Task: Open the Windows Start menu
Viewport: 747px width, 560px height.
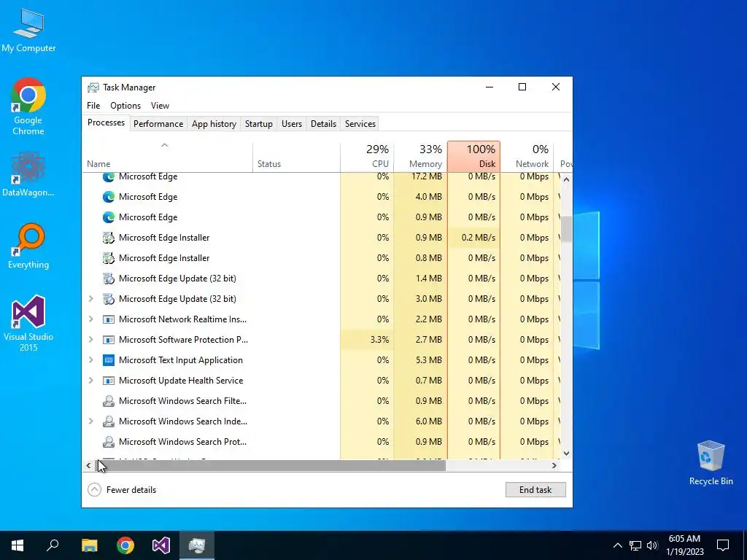Action: point(18,545)
